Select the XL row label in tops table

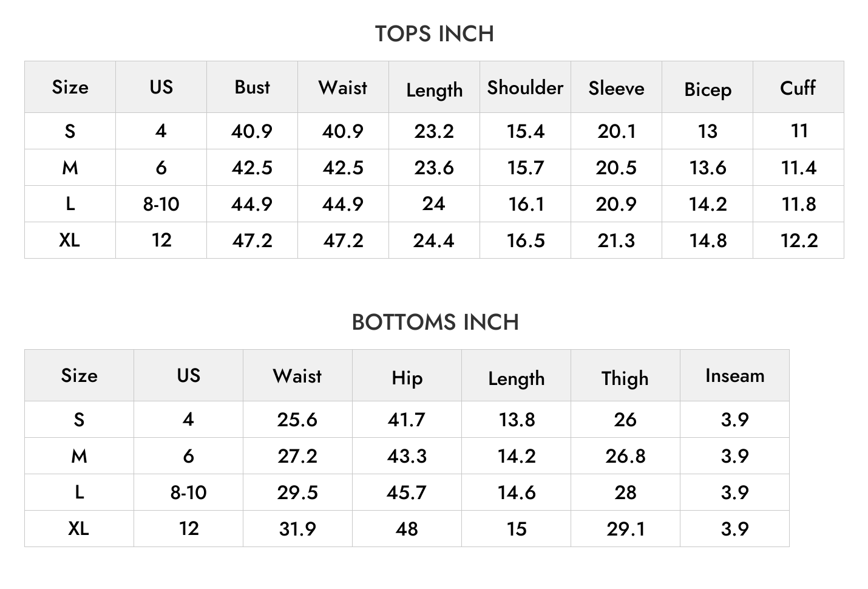point(70,240)
